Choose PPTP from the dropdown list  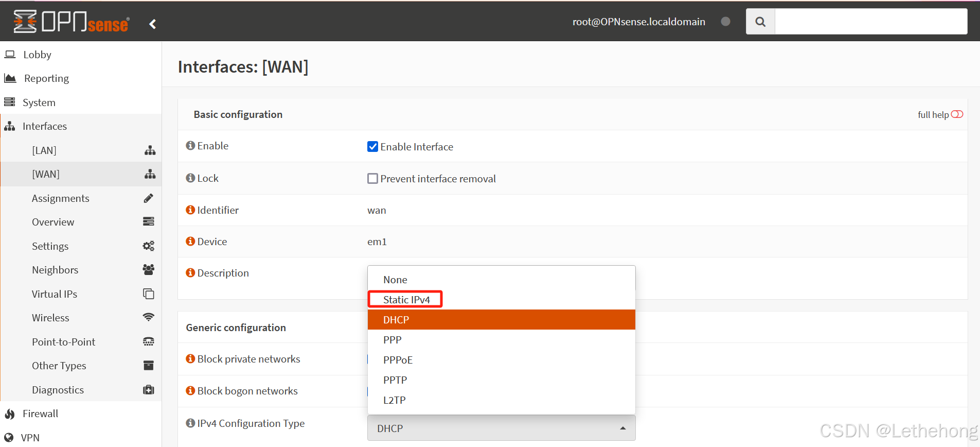[x=502, y=380]
